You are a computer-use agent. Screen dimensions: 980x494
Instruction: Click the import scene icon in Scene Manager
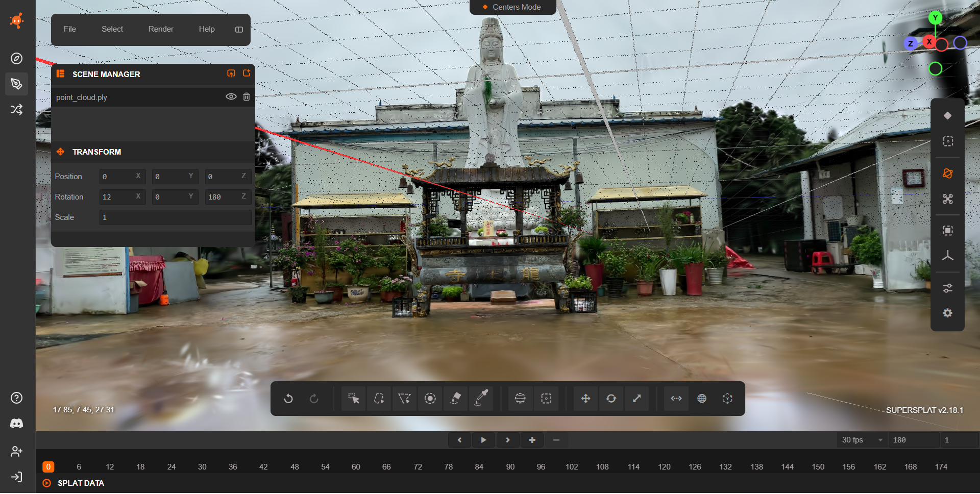click(x=231, y=73)
